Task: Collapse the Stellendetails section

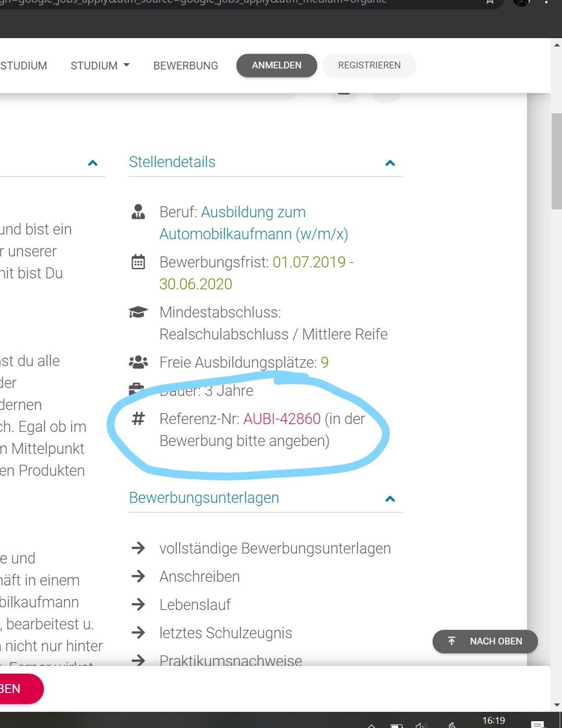Action: [390, 163]
